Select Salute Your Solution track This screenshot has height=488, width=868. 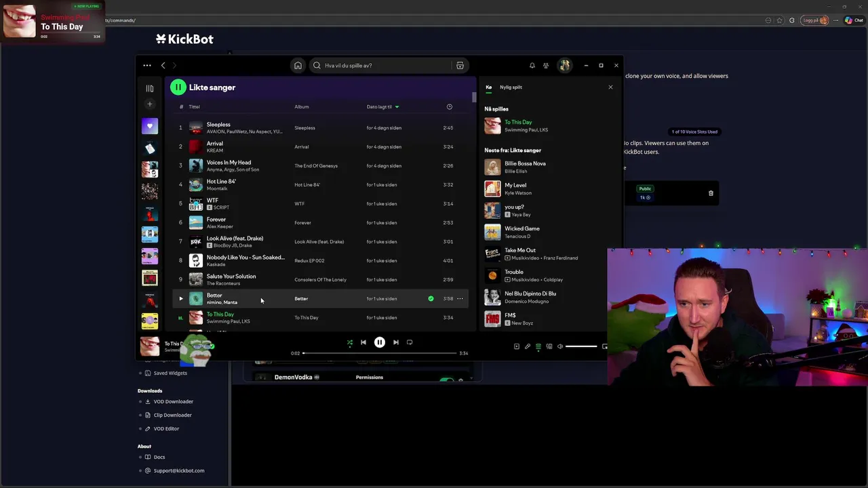pyautogui.click(x=321, y=279)
